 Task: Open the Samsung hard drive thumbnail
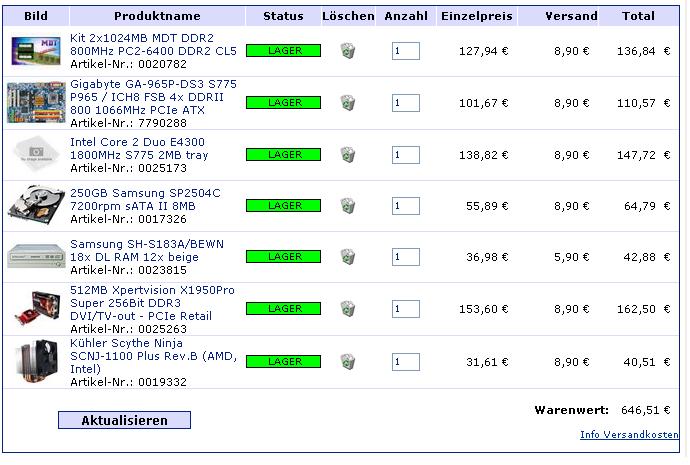click(36, 206)
